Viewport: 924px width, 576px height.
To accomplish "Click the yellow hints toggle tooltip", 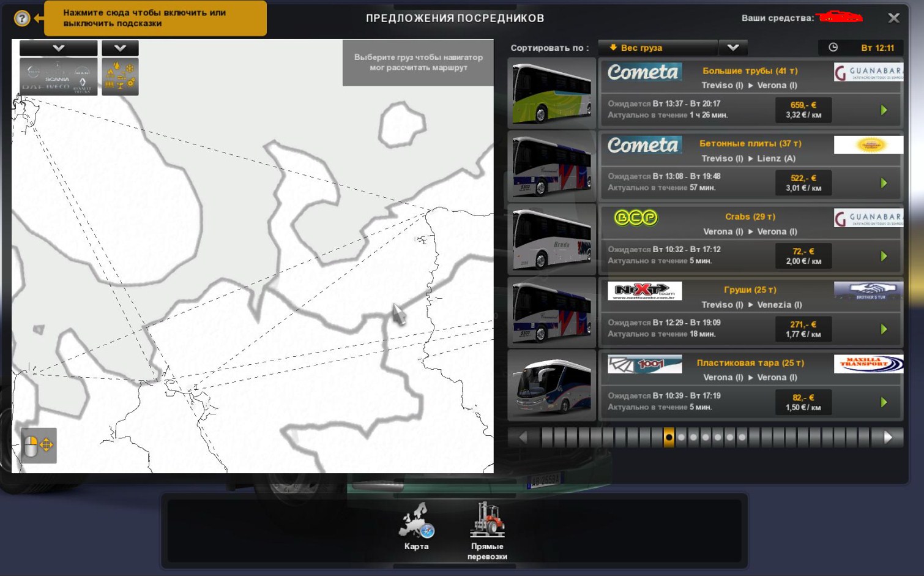I will pyautogui.click(x=155, y=18).
